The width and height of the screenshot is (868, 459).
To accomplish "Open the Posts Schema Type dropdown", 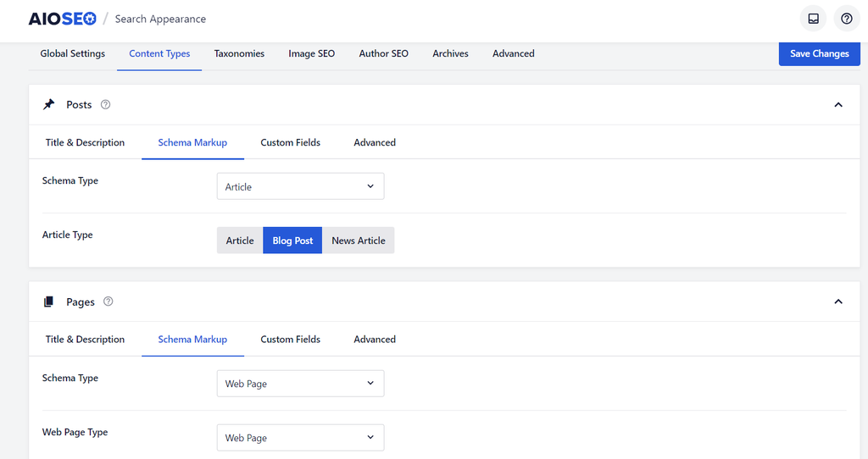I will point(300,186).
